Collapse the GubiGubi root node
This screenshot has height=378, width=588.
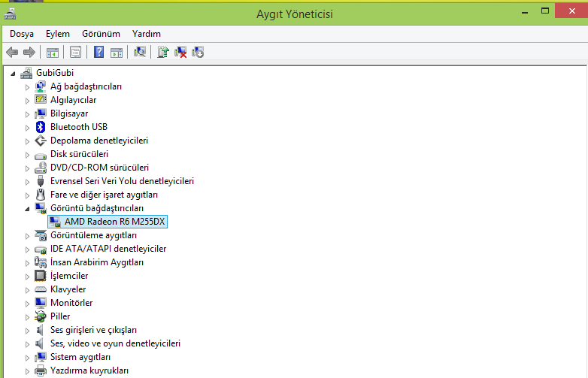point(13,74)
